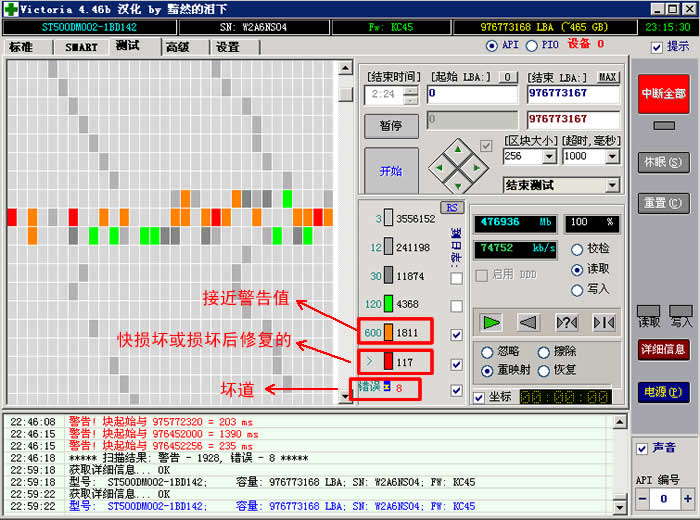
Task: Click the right arrow of the navigation diamond
Action: 476,168
